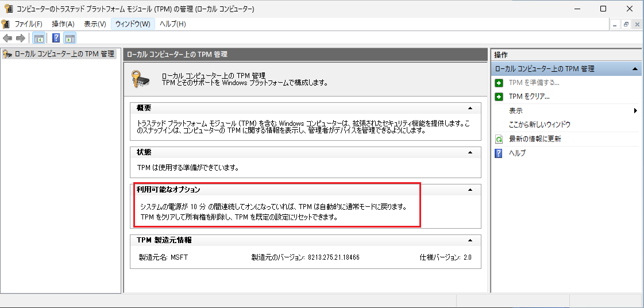Click the line TPM をクリアして所有権を削除し

[x=238, y=218]
